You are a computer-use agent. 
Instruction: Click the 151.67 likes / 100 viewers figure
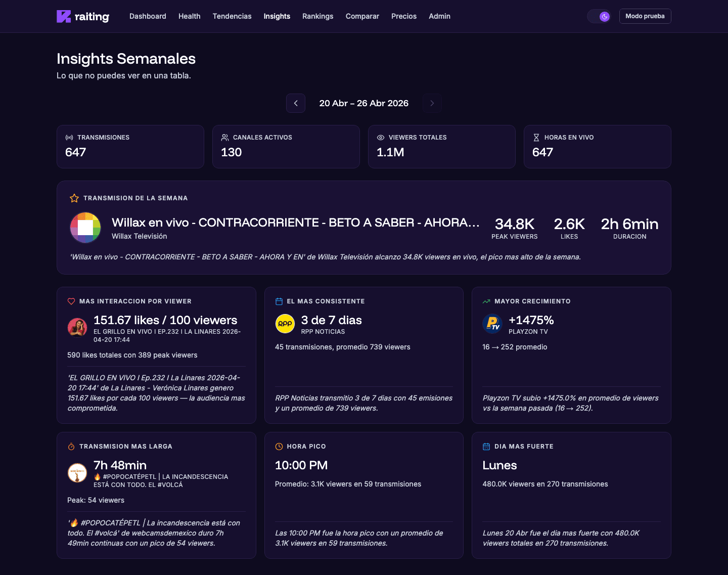click(x=165, y=320)
